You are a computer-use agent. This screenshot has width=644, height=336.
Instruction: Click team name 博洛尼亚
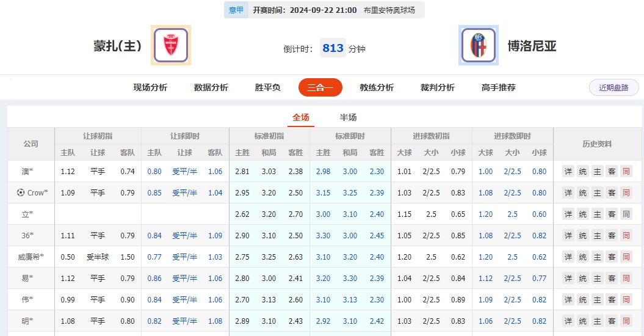[x=532, y=46]
